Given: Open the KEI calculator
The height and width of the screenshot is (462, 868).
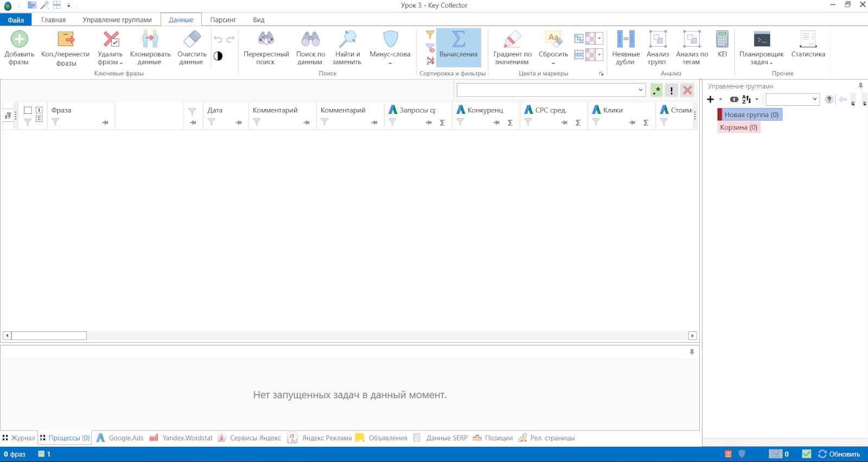Looking at the screenshot, I should pyautogui.click(x=722, y=44).
